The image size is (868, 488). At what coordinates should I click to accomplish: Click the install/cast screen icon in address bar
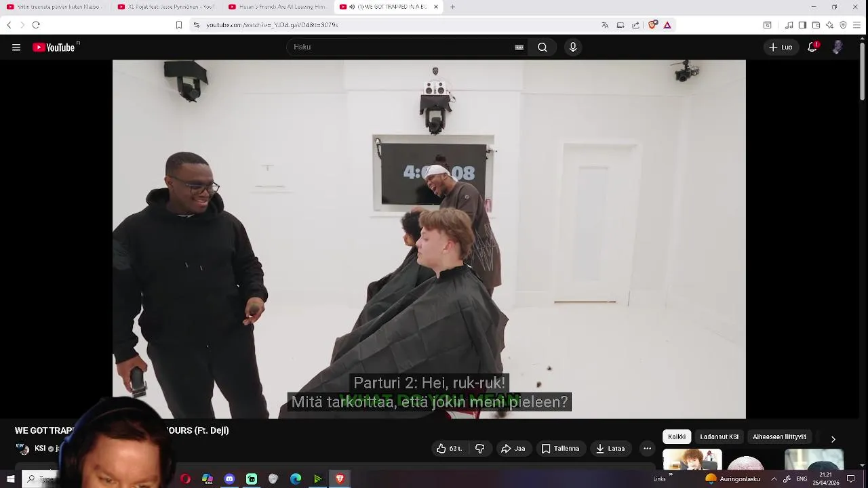tap(620, 25)
